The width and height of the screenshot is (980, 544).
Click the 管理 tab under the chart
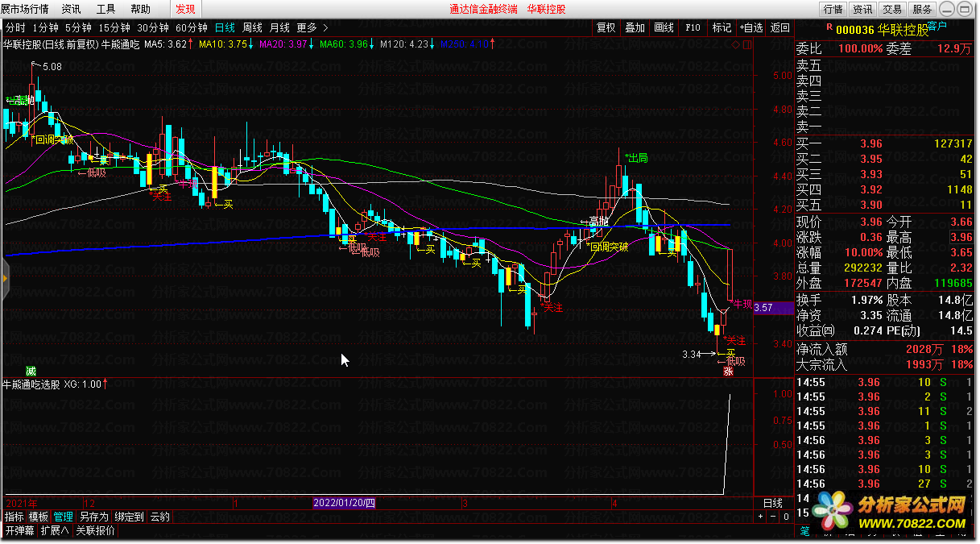tap(63, 517)
